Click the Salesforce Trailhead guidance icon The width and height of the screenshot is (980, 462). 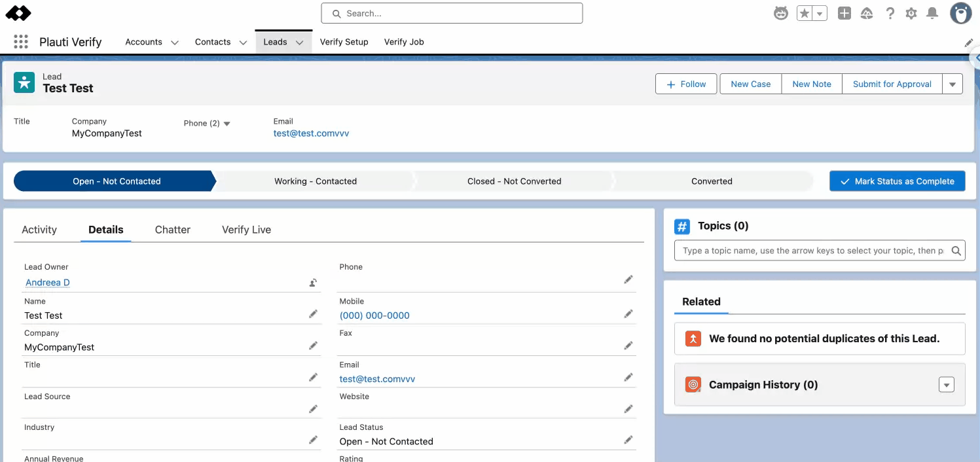click(x=867, y=13)
